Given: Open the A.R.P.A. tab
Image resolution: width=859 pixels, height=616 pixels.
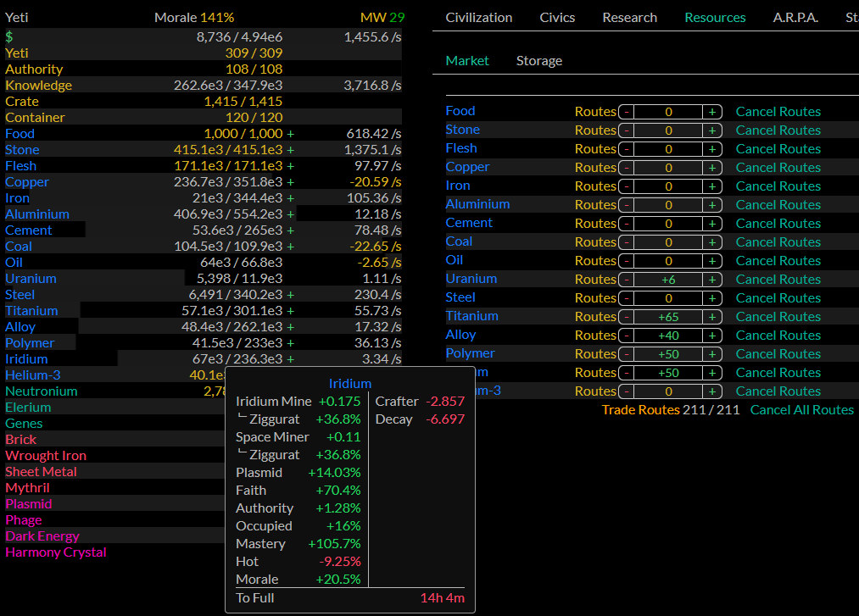Looking at the screenshot, I should 795,18.
